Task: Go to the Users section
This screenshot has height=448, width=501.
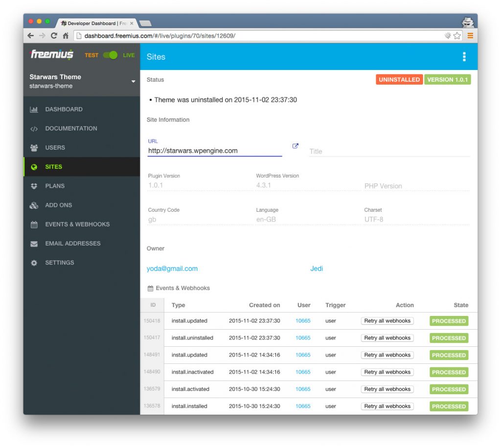Action: [x=82, y=148]
